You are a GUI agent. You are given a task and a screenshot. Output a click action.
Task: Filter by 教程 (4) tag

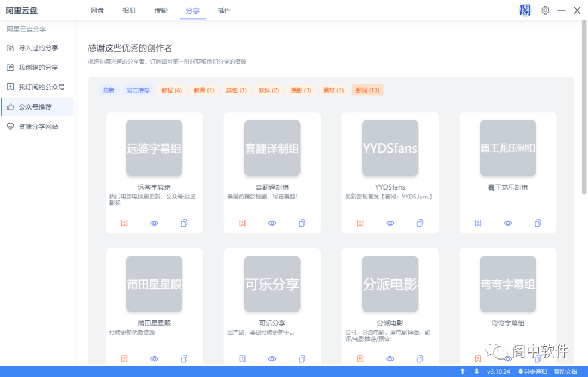171,90
